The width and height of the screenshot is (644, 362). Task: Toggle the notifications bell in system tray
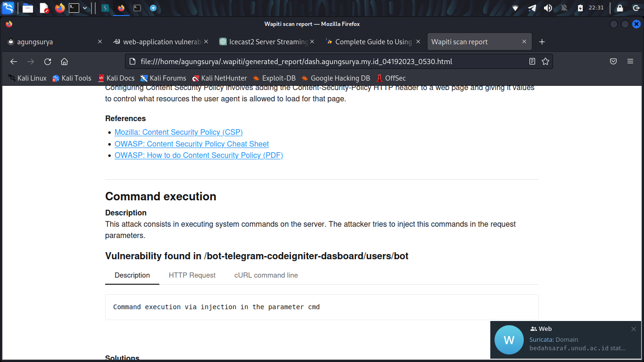pos(564,8)
